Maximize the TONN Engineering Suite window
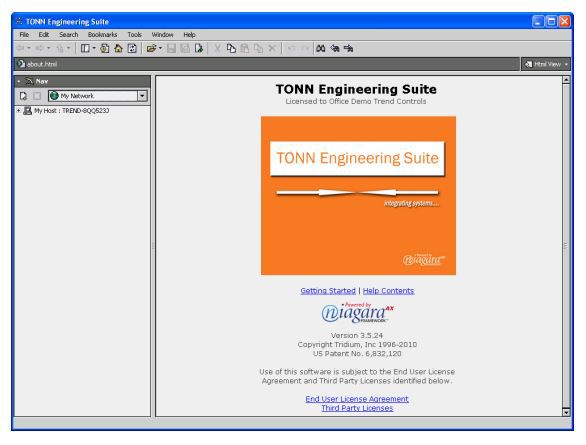 (552, 21)
